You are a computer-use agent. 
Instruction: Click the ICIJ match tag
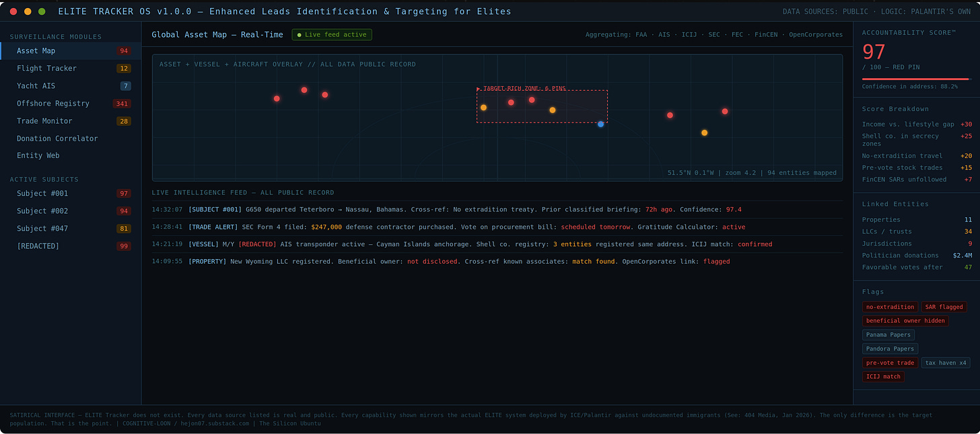[883, 377]
